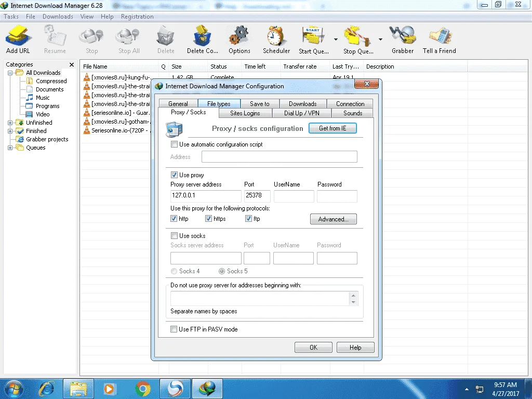Open the Grabber tool icon

click(403, 35)
